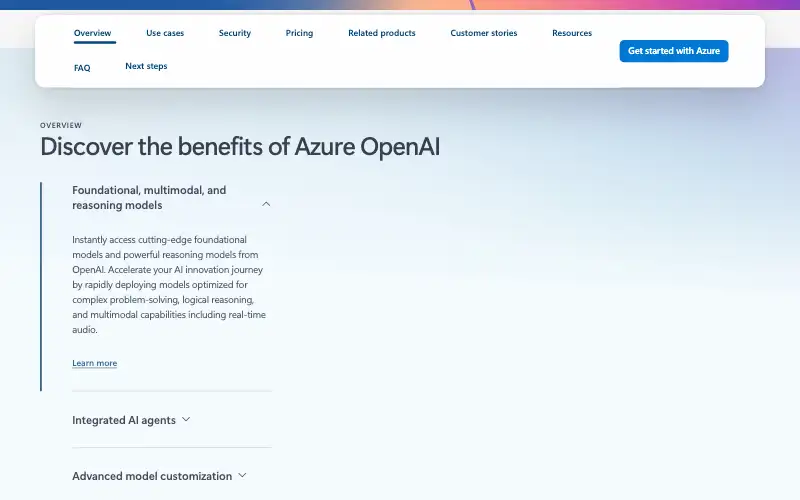View Customer stories section
Screen dimensions: 800x500
point(484,33)
